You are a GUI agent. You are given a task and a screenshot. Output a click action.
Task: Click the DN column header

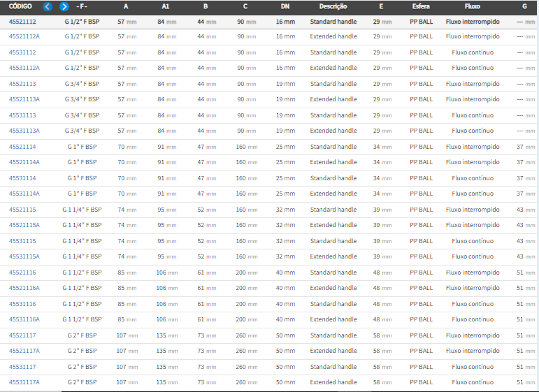tap(285, 6)
